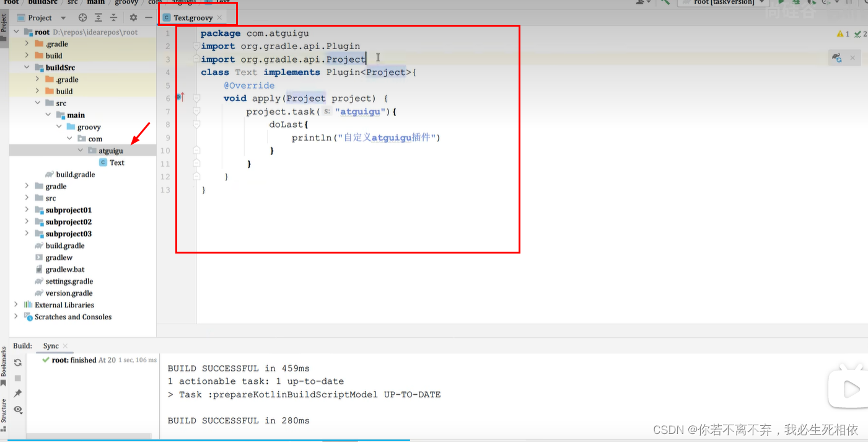Expand the gradle folder under root

[x=27, y=187]
